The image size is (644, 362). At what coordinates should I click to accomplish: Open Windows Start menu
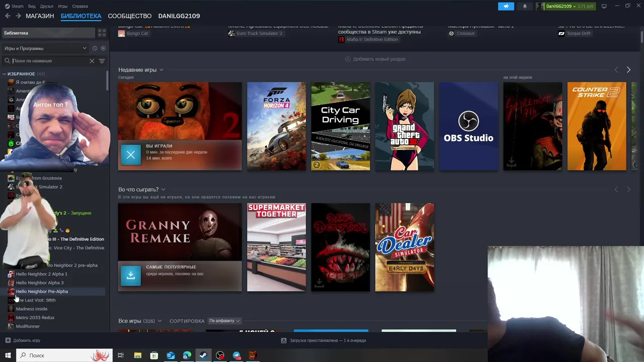[x=8, y=355]
